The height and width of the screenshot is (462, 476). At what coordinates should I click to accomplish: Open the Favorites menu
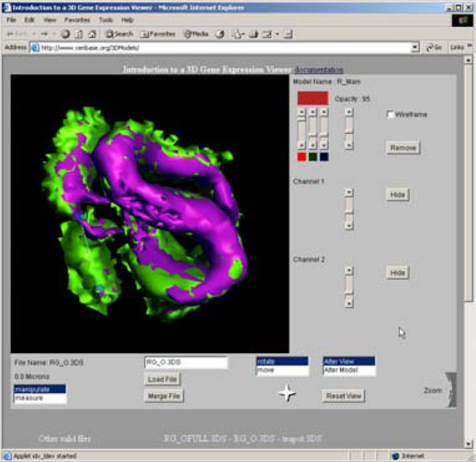click(77, 20)
